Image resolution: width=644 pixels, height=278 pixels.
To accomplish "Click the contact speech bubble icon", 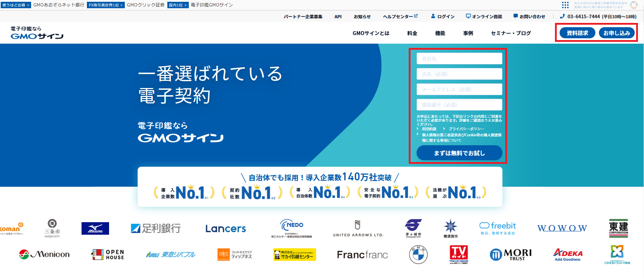I will coord(516,16).
